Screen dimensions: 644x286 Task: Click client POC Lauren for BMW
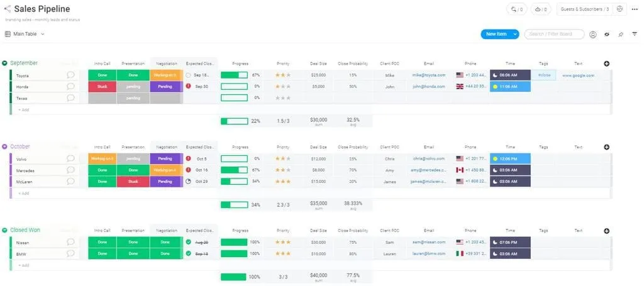pos(390,253)
